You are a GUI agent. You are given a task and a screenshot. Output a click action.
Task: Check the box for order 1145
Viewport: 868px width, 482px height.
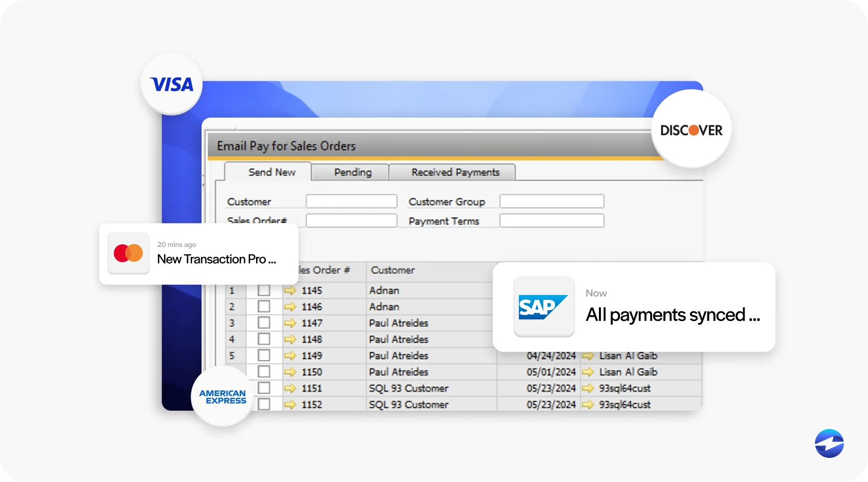click(264, 290)
